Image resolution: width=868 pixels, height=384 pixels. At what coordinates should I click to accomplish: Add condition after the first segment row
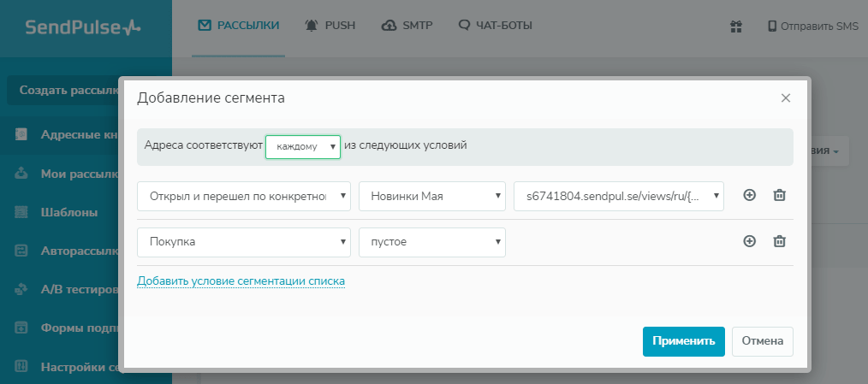[x=749, y=195]
